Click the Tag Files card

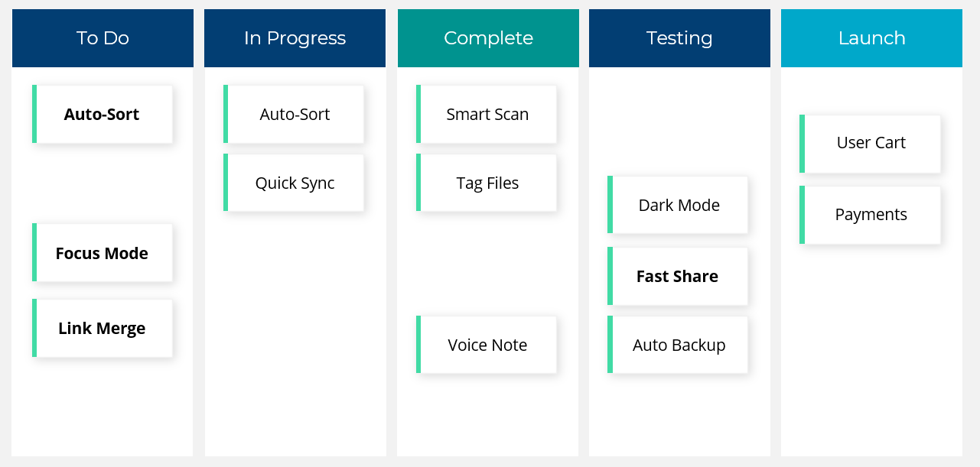tap(487, 183)
